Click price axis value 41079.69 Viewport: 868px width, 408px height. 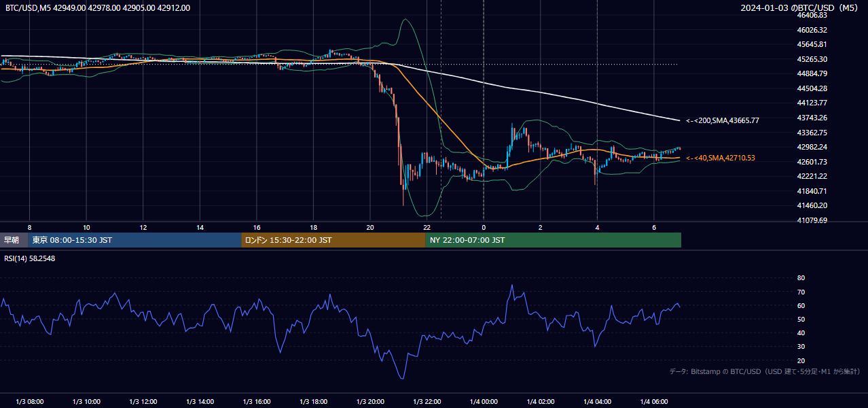(x=812, y=220)
